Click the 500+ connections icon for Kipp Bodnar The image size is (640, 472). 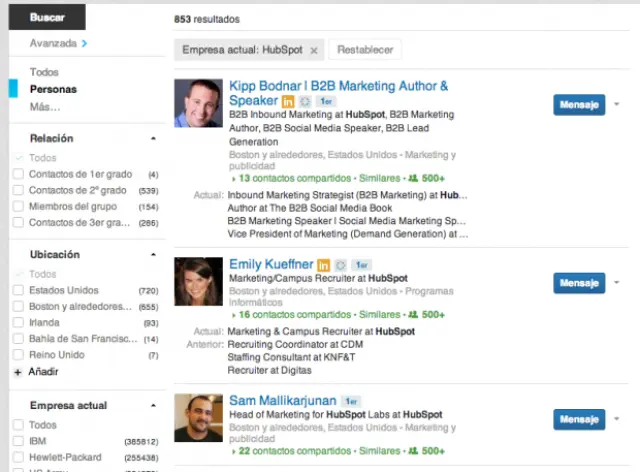(414, 179)
